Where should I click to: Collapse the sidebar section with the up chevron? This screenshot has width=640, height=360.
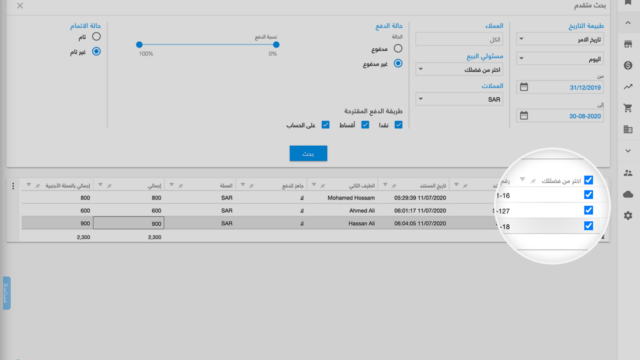pyautogui.click(x=628, y=23)
